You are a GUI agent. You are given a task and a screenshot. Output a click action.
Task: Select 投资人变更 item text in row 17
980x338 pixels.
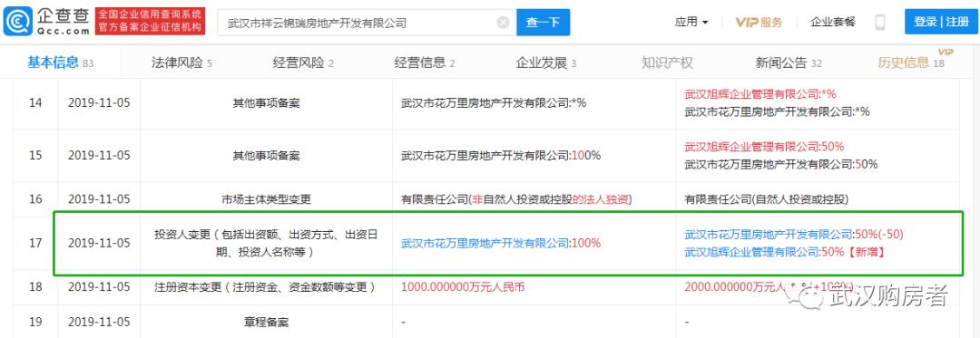266,243
